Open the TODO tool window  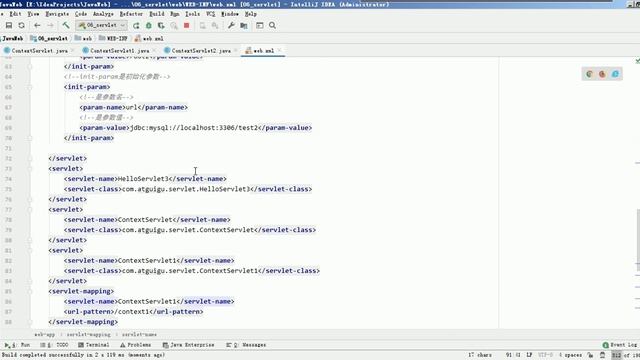(x=54, y=345)
